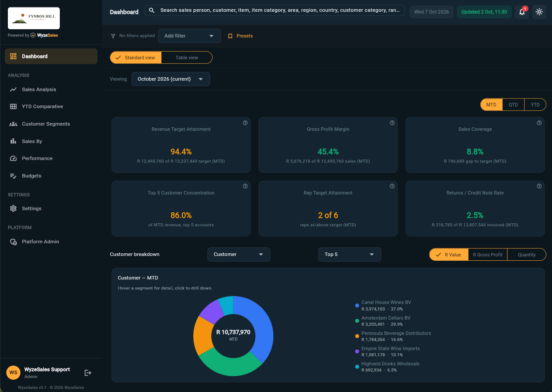Click the Fynbos Hill logo

(34, 18)
